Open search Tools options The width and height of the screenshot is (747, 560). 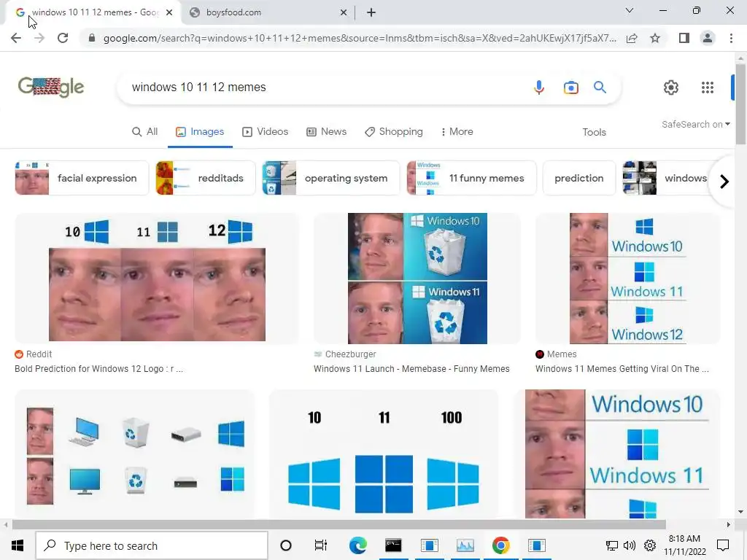594,133
